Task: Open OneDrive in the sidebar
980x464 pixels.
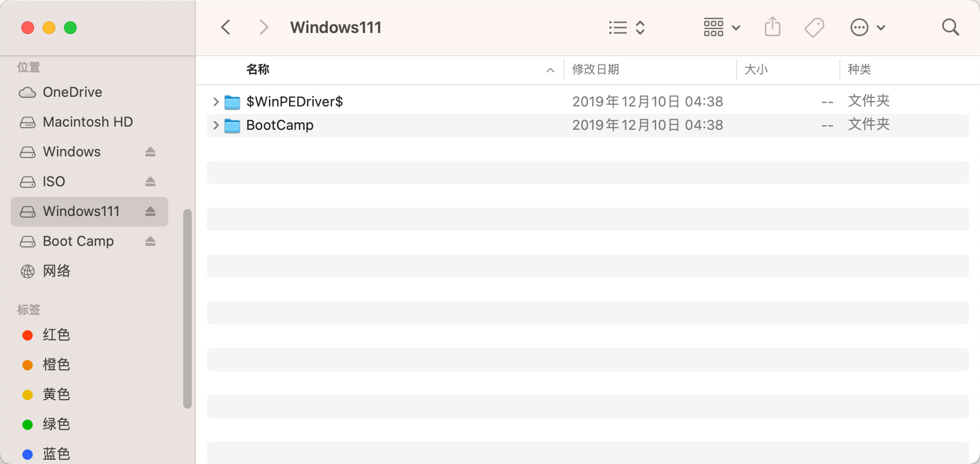Action: point(89,92)
